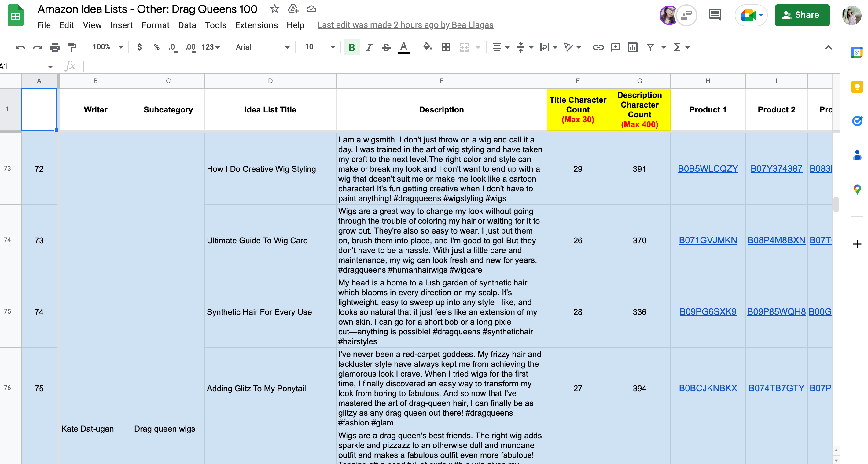Click the Undo icon
This screenshot has height=464, width=868.
[x=20, y=47]
